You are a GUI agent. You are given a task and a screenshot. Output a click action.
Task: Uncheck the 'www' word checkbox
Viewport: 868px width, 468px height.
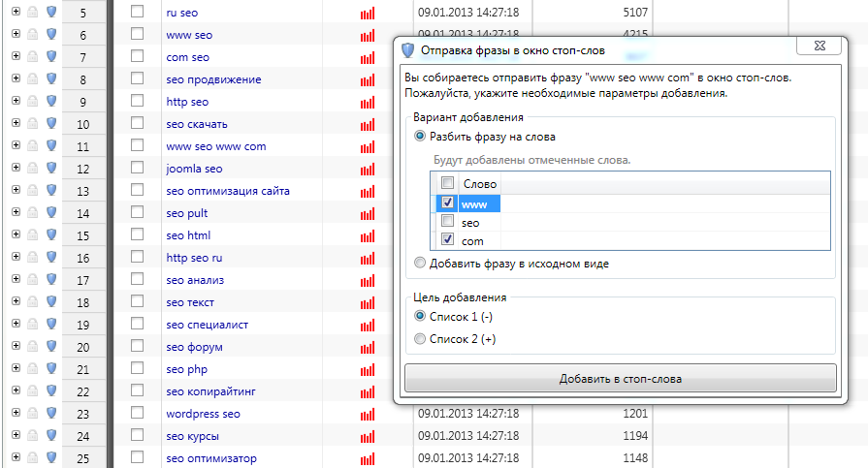[447, 203]
